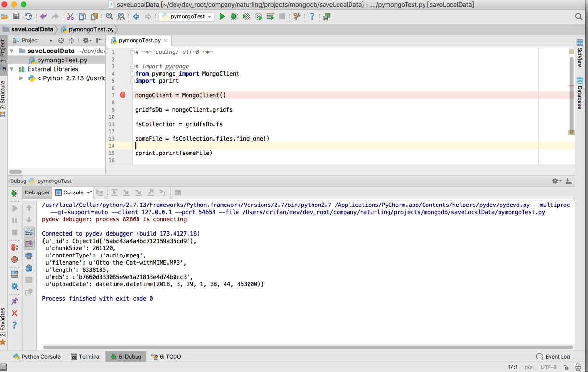Run pymongoTest with the green play button
Viewport: 588px width, 372px height.
click(x=222, y=17)
